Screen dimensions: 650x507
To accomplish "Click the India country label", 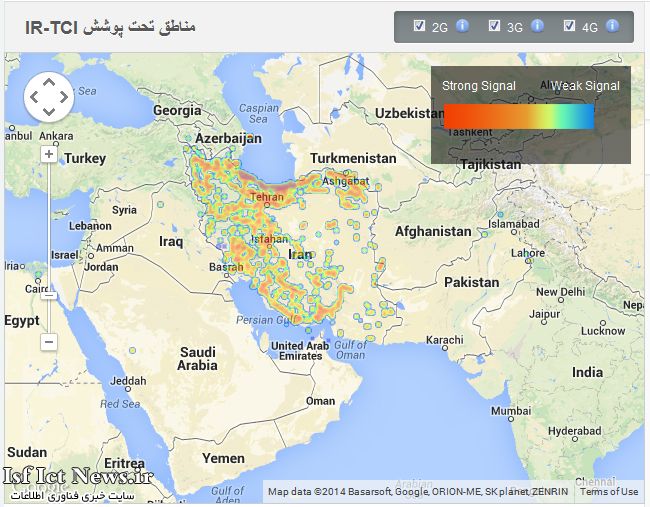I will 587,372.
